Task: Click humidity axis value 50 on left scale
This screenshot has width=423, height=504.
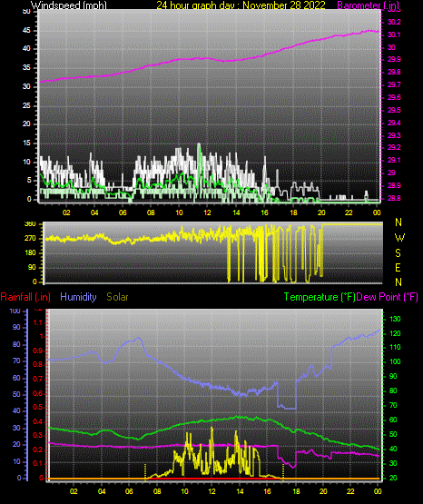Action: tap(16, 395)
